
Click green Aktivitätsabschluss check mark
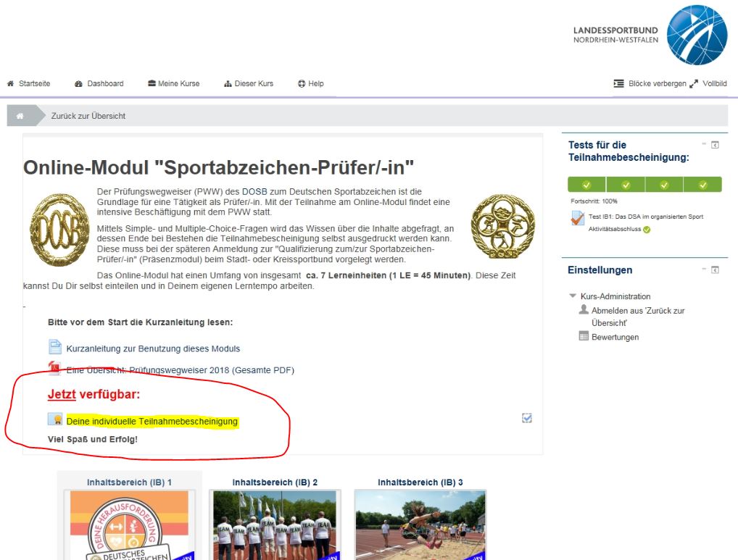647,230
